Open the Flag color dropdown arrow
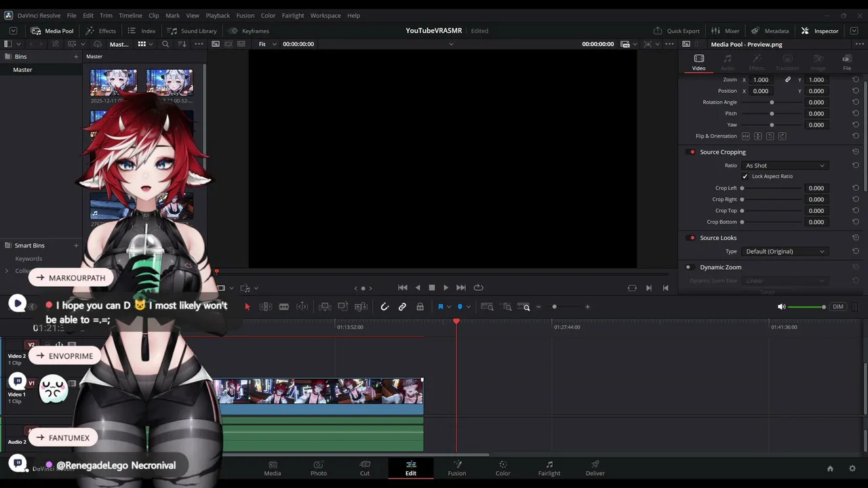This screenshot has width=868, height=488. click(449, 307)
